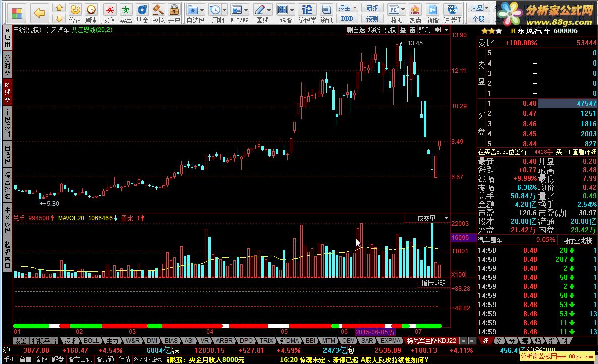
Task: Open dropdown arrow beside 画线
Action: [x=269, y=9]
